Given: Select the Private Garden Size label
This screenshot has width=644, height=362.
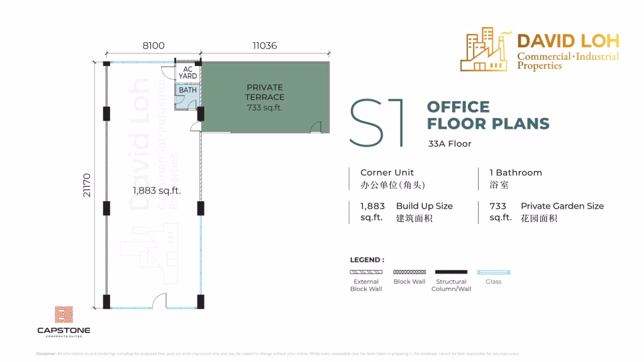Looking at the screenshot, I should click(x=562, y=206).
